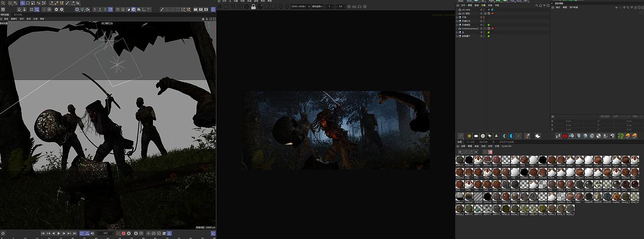Open the 过滤 menu in the viewport
The height and width of the screenshot is (239, 644).
35,19
